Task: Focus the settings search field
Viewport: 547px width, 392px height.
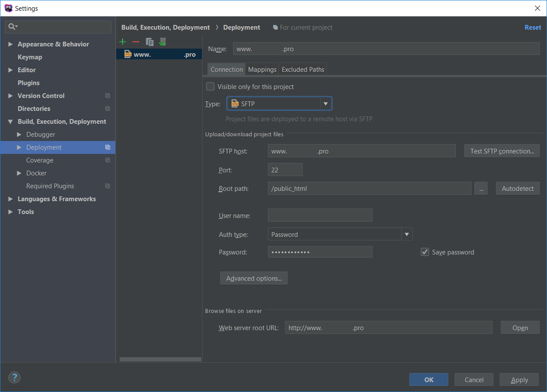Action: pos(58,27)
